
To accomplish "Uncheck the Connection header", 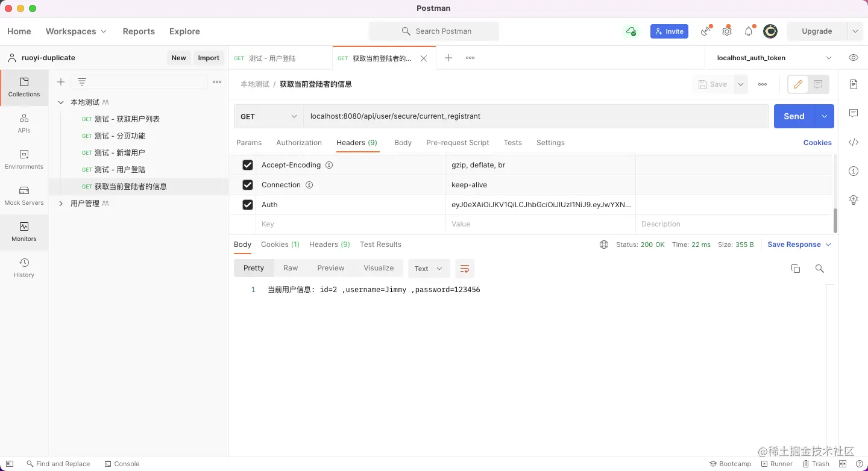I will pyautogui.click(x=248, y=184).
